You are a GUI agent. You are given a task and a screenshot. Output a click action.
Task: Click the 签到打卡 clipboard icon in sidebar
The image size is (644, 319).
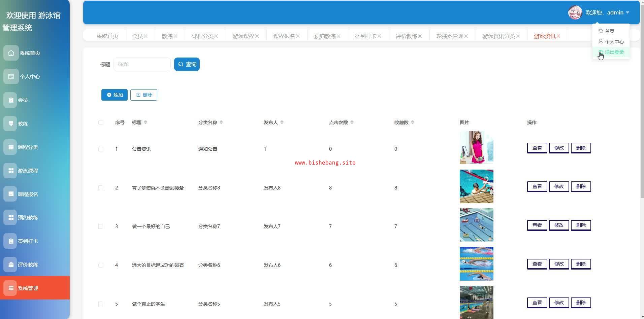pos(11,241)
